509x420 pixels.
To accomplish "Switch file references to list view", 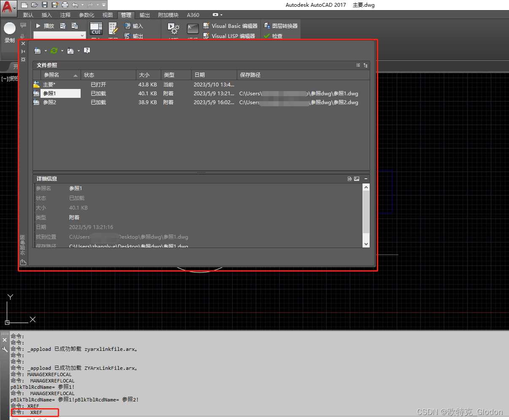I will coord(358,65).
